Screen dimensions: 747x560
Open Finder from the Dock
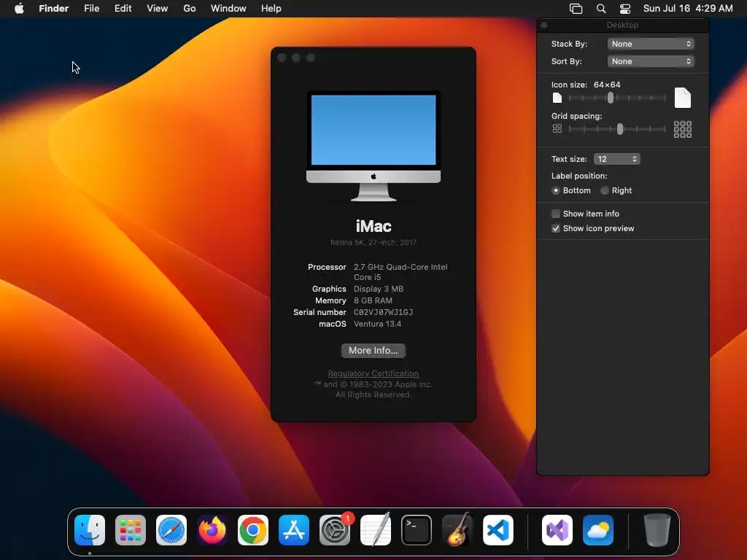[90, 530]
